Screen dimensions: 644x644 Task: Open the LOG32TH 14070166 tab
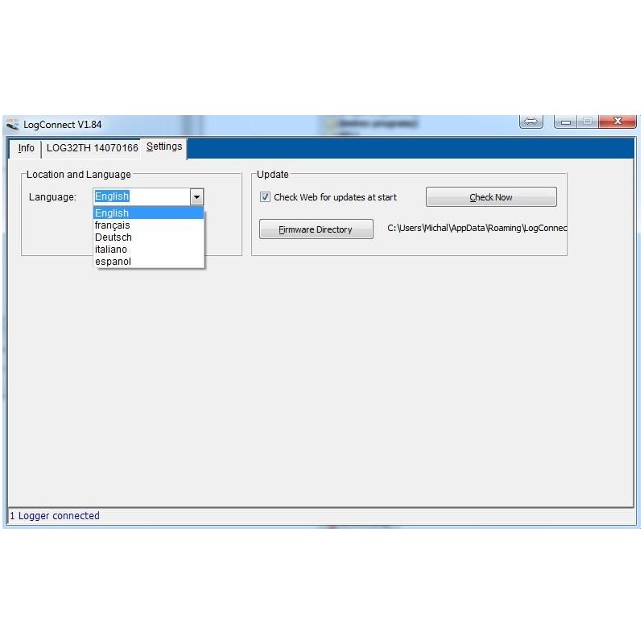click(92, 148)
